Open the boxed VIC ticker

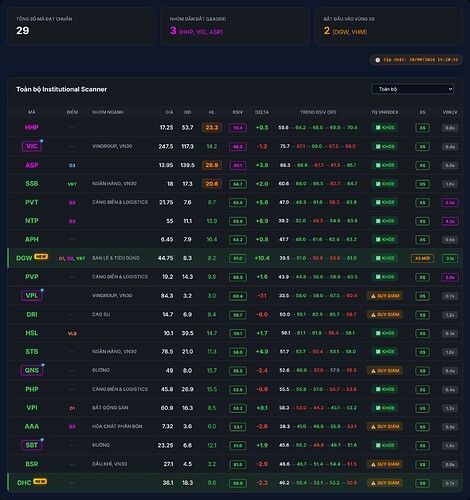click(32, 146)
